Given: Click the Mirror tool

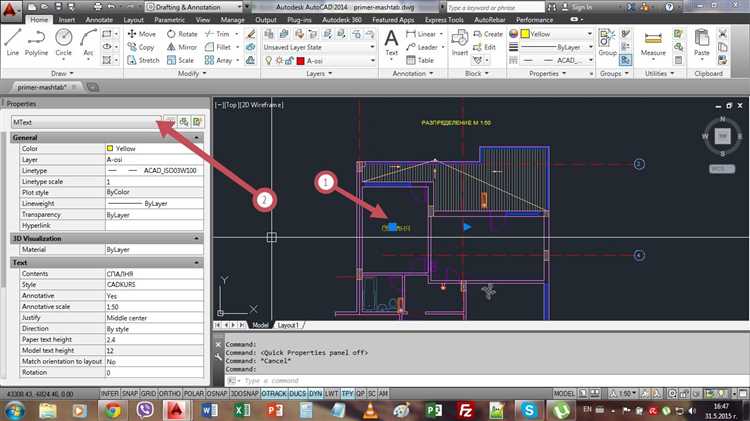Looking at the screenshot, I should click(x=182, y=47).
